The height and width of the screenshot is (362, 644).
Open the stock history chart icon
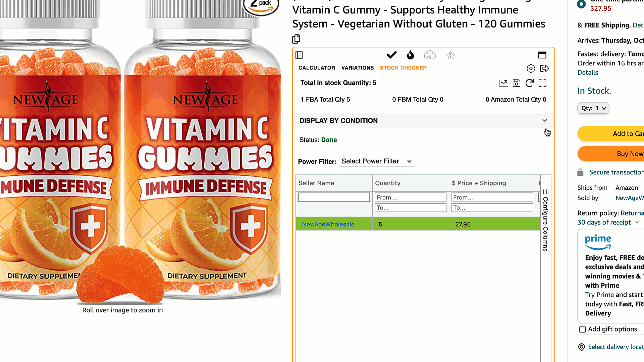pyautogui.click(x=503, y=83)
